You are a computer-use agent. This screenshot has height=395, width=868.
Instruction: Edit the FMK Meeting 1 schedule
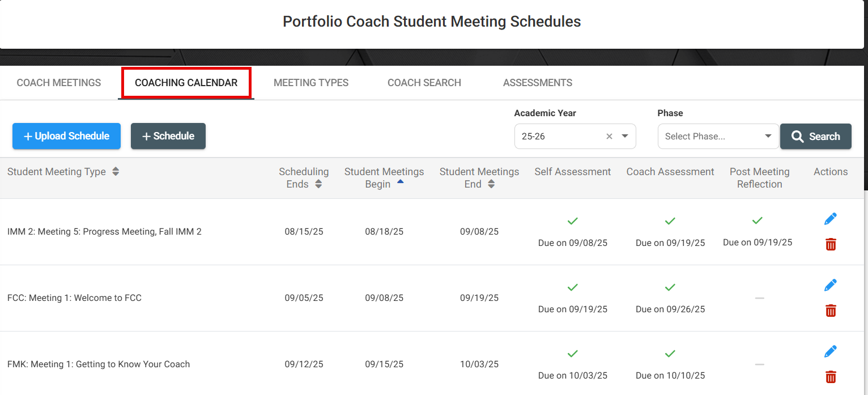coord(831,351)
